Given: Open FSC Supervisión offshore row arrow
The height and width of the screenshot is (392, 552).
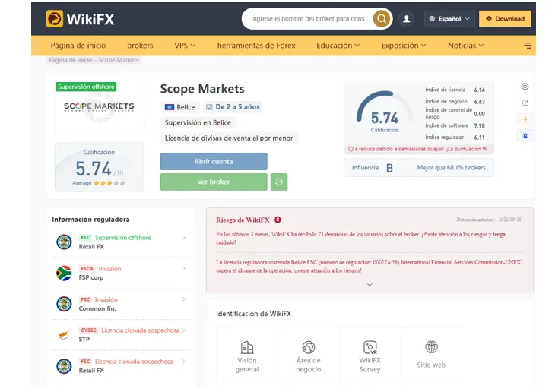Looking at the screenshot, I should point(184,238).
